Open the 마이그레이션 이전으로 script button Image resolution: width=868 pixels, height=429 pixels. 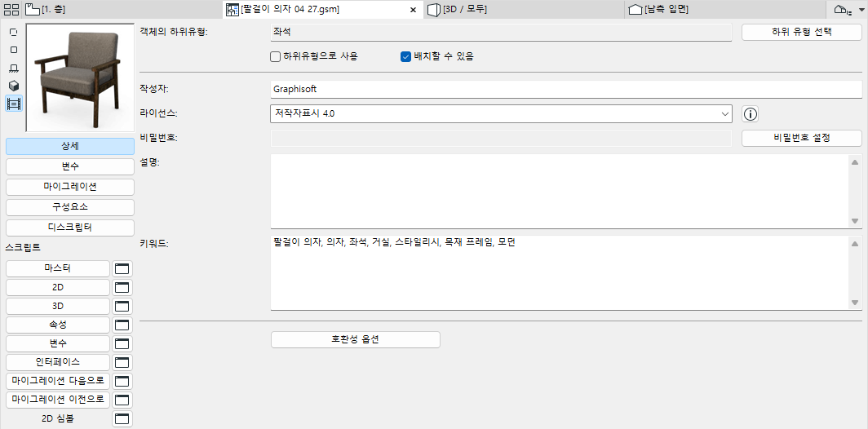58,400
